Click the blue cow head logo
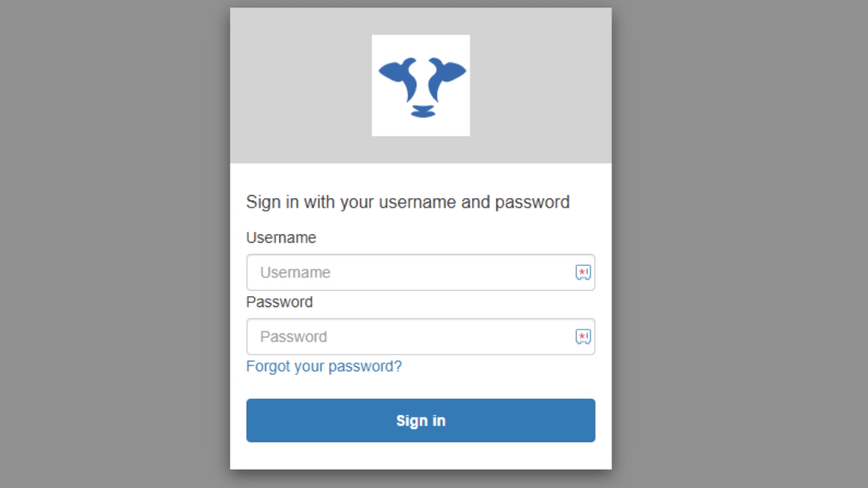The width and height of the screenshot is (868, 488). point(420,85)
